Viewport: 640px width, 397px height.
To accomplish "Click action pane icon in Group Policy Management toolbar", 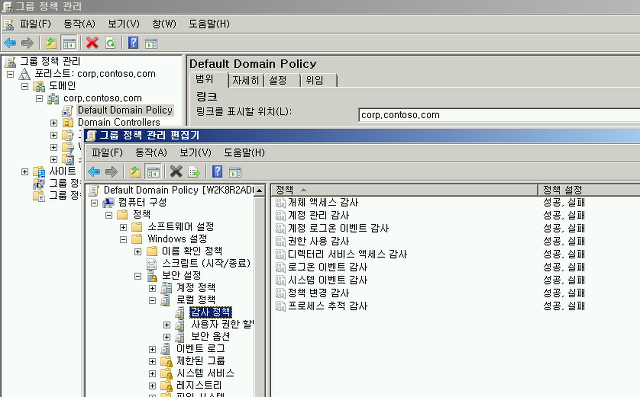I will 151,43.
